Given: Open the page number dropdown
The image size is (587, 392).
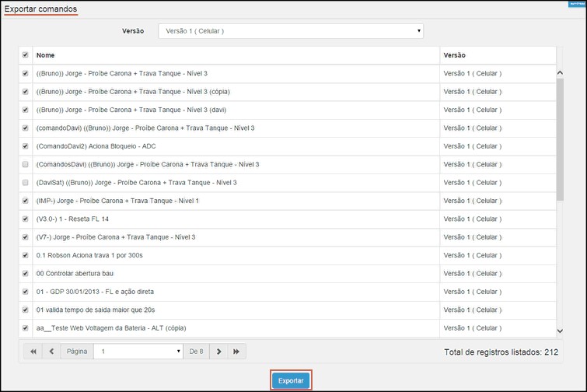Looking at the screenshot, I should coord(138,352).
